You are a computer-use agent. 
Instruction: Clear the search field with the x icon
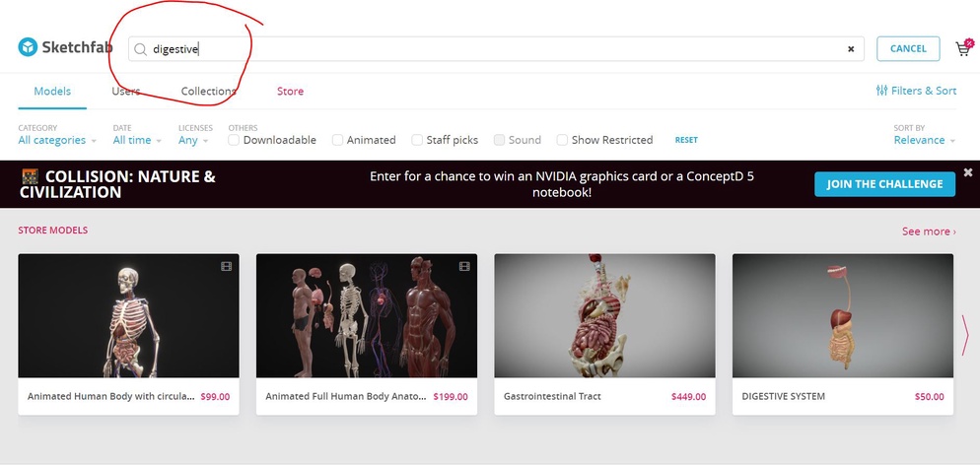[x=851, y=48]
